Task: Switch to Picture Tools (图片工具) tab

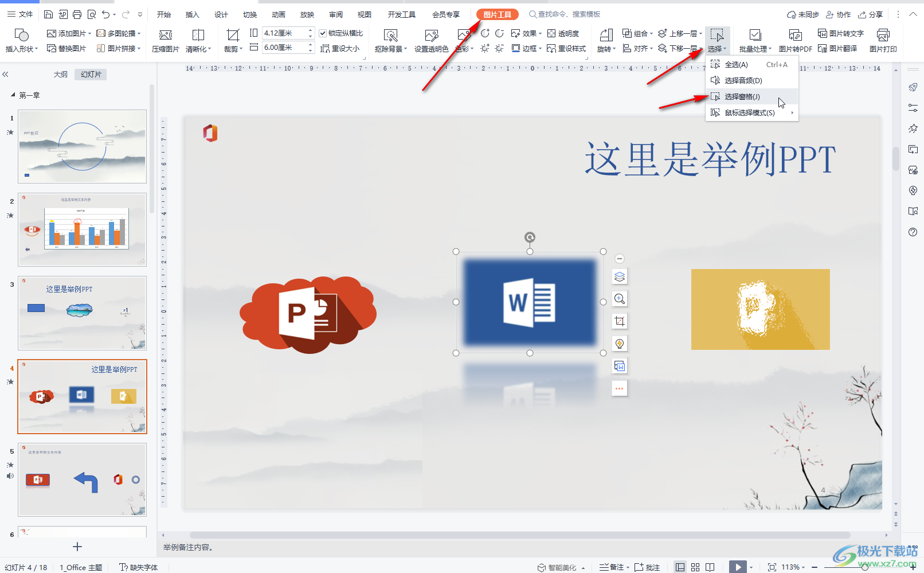Action: 497,14
